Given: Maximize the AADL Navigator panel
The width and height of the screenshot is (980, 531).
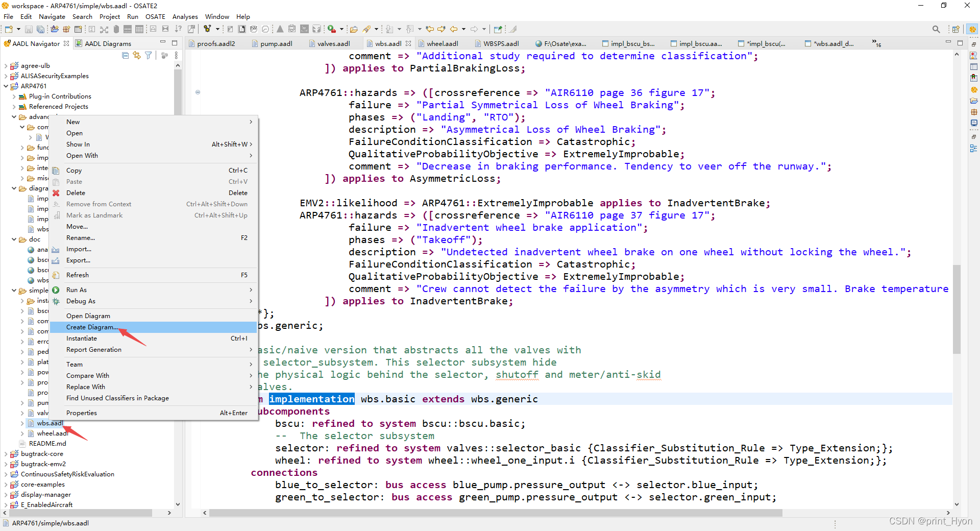Looking at the screenshot, I should 175,43.
